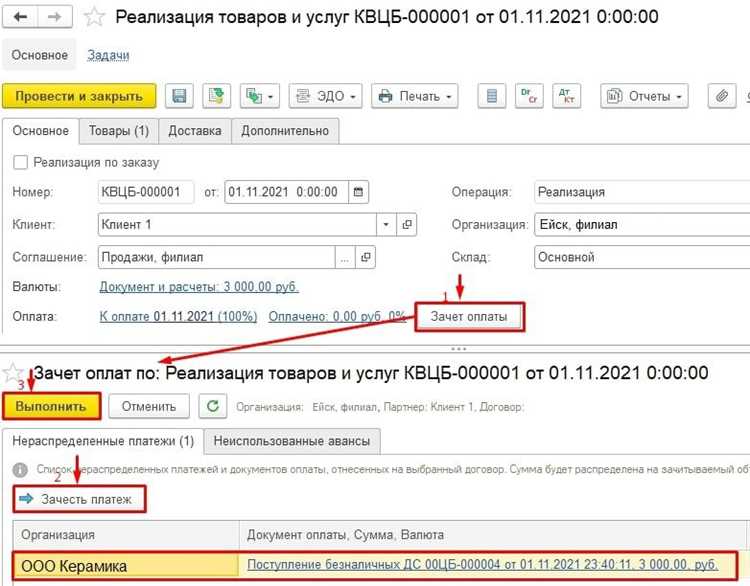Screen dimensions: 750x586
Task: Open the create-based-on dropdown icon
Action: tap(259, 96)
